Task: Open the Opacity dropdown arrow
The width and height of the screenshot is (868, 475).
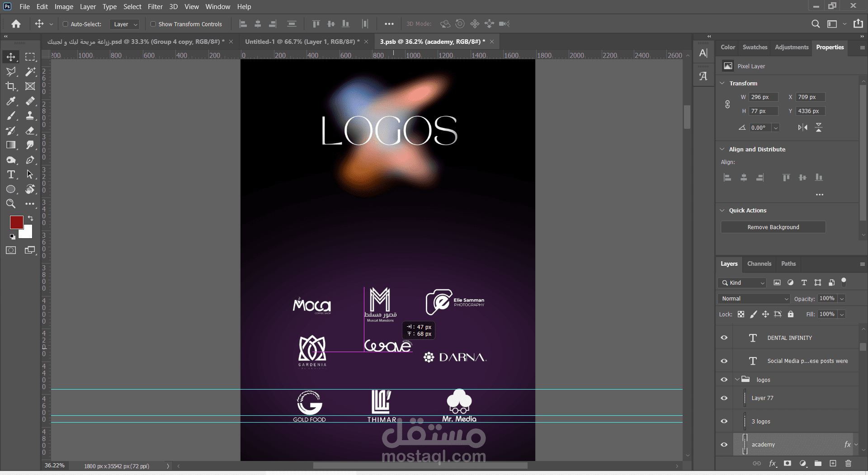Action: click(842, 299)
